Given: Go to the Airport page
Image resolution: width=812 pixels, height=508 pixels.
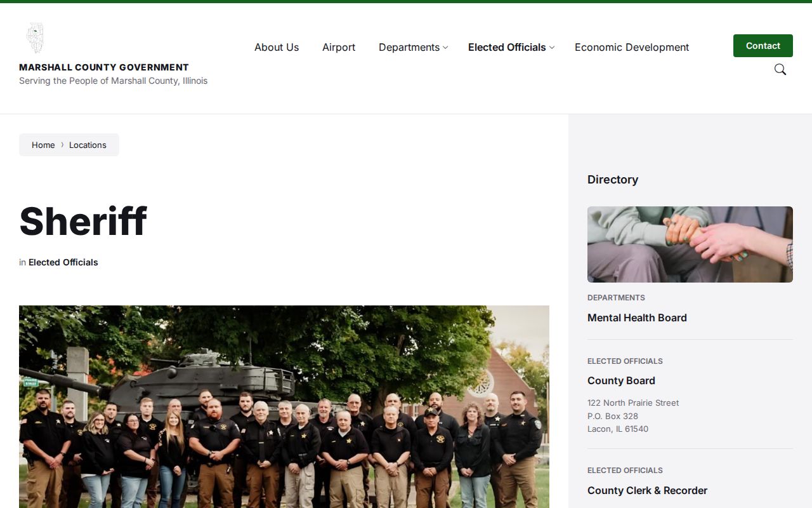Looking at the screenshot, I should [x=339, y=48].
